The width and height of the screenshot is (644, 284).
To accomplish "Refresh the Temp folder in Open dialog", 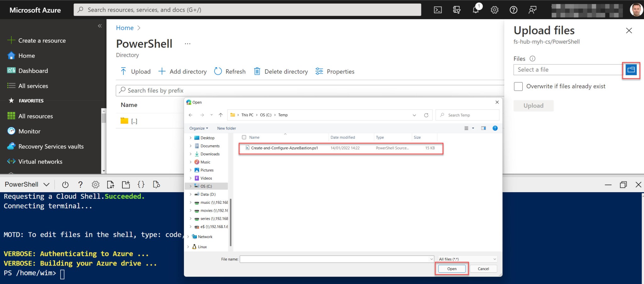I will pos(426,115).
